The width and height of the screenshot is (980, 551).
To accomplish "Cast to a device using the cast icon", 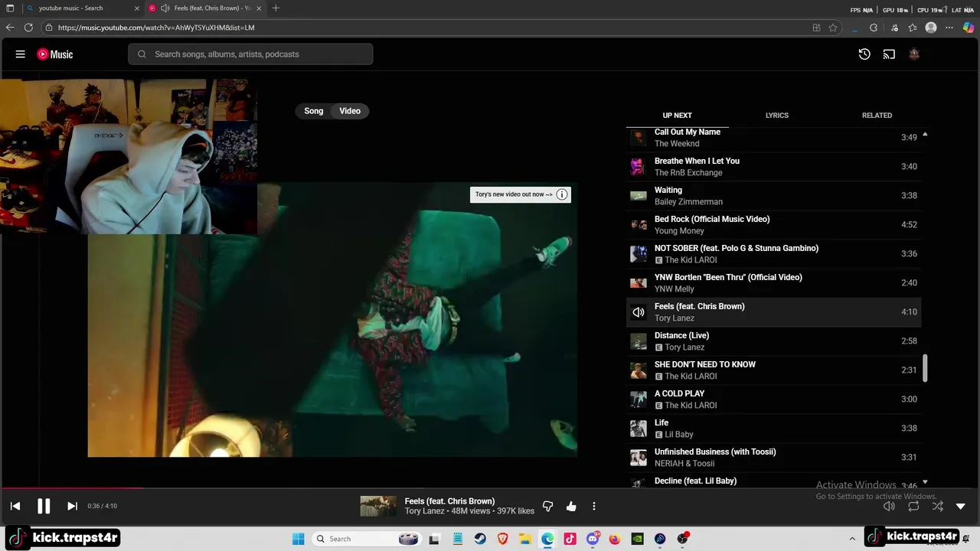I will 889,54.
